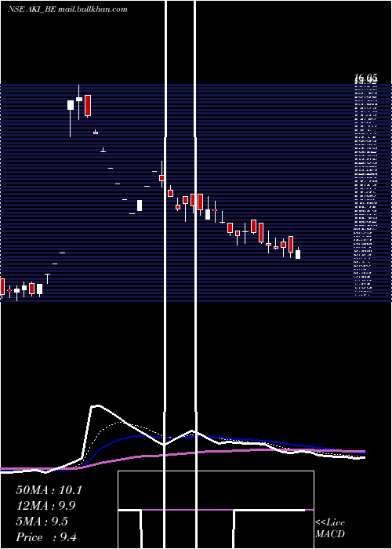Click the 'Price : 9.4' label
This screenshot has width=392, height=549.
(47, 537)
